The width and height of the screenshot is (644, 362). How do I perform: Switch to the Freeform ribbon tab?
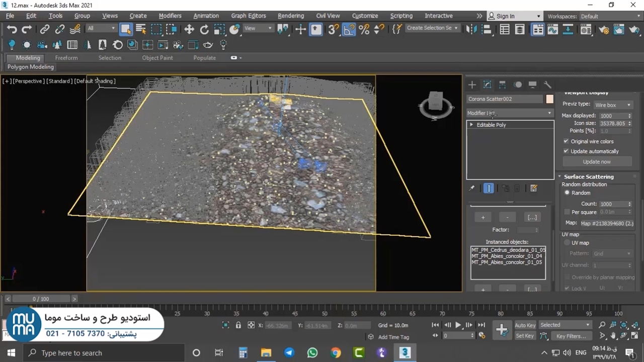click(66, 58)
